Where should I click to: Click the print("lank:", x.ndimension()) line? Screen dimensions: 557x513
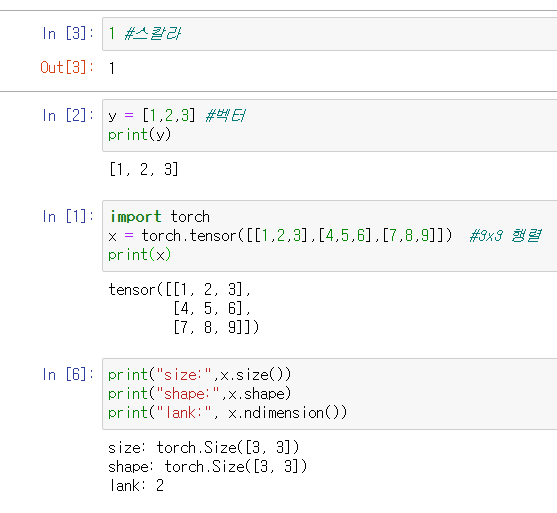(228, 413)
